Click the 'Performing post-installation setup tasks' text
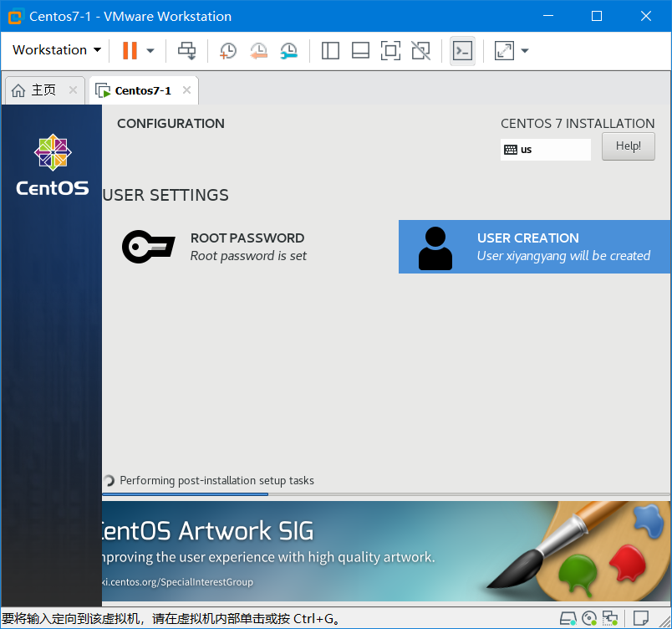Viewport: 672px width, 629px height. coord(216,481)
